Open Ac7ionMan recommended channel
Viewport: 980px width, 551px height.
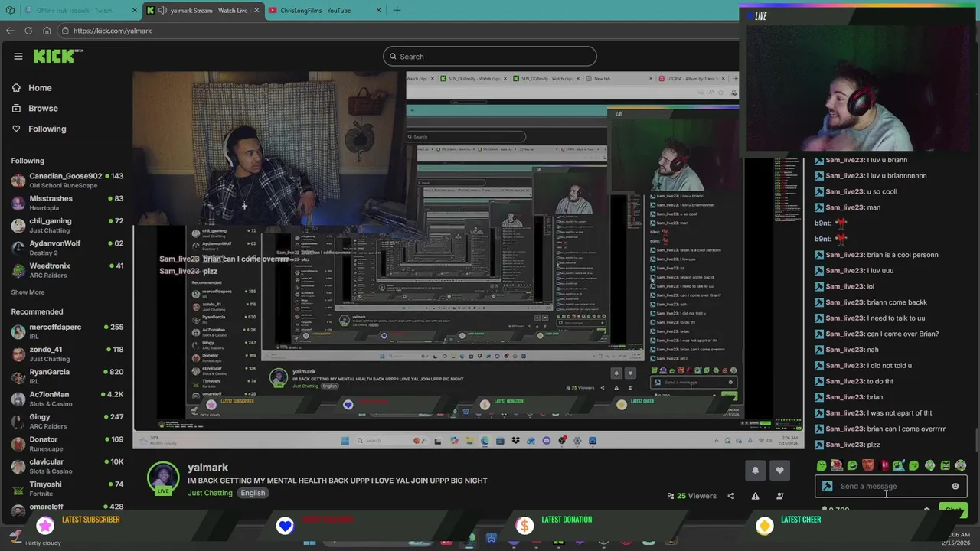(67, 399)
